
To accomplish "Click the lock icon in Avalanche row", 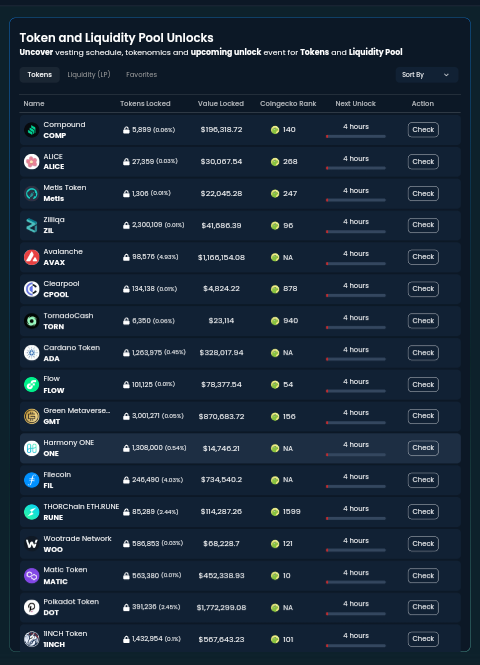I will (126, 257).
